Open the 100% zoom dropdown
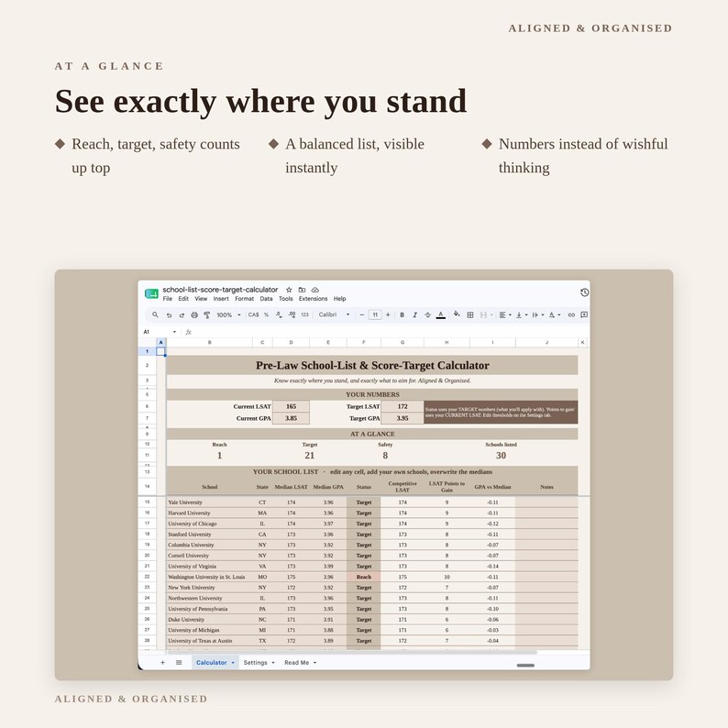This screenshot has height=728, width=728. (228, 314)
